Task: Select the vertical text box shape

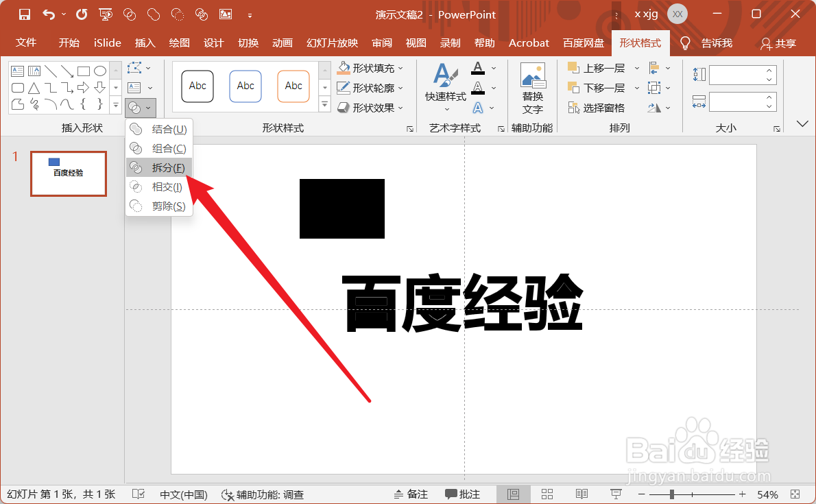Action: coord(34,71)
